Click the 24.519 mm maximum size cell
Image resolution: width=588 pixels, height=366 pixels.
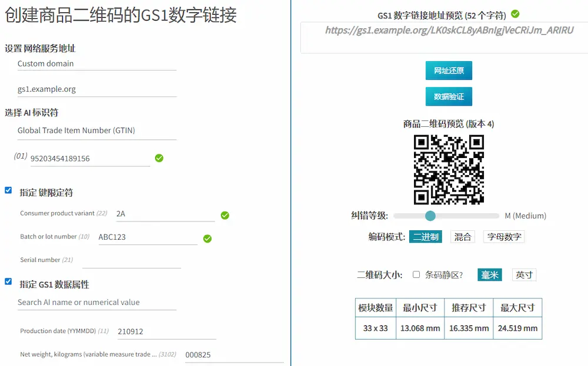click(x=517, y=328)
